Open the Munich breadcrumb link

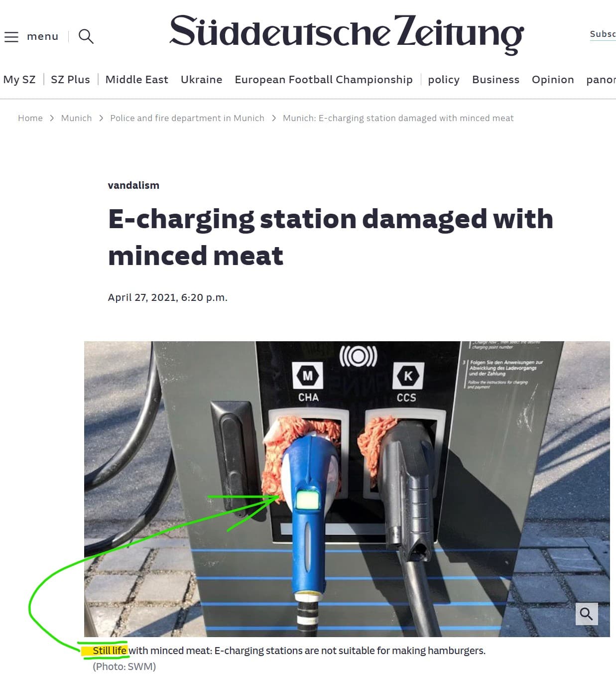76,118
